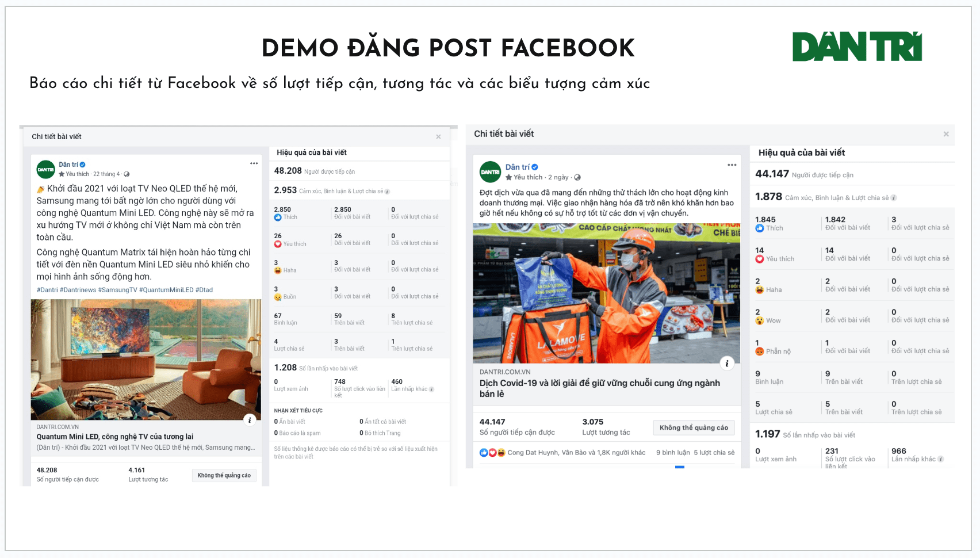Click the Phẫn nộ angry emoji icon
The width and height of the screenshot is (980, 558).
click(760, 351)
